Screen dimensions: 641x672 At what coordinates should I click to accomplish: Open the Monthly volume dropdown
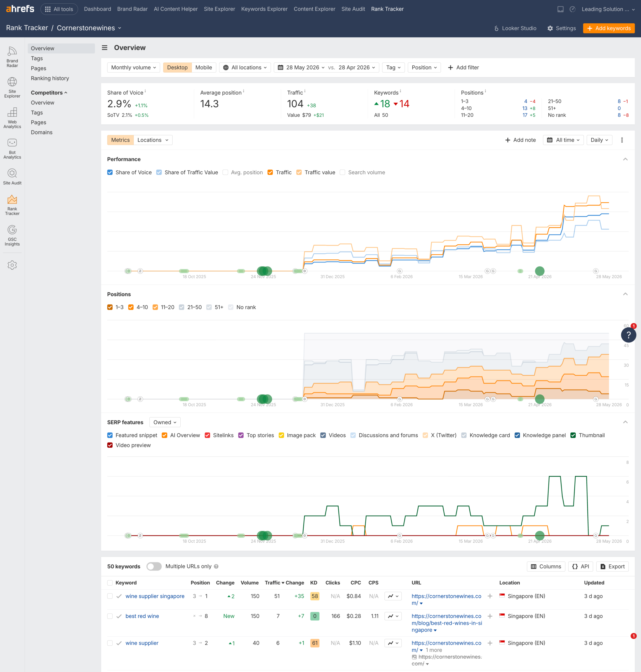tap(134, 68)
